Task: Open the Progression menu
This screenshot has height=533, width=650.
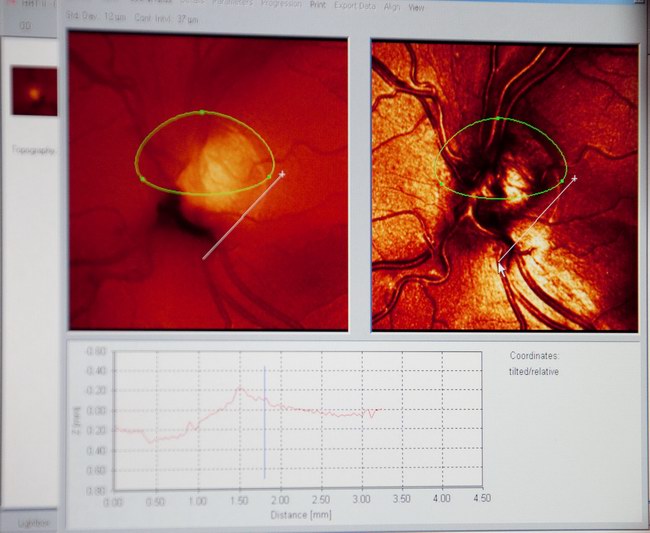Action: click(x=280, y=4)
